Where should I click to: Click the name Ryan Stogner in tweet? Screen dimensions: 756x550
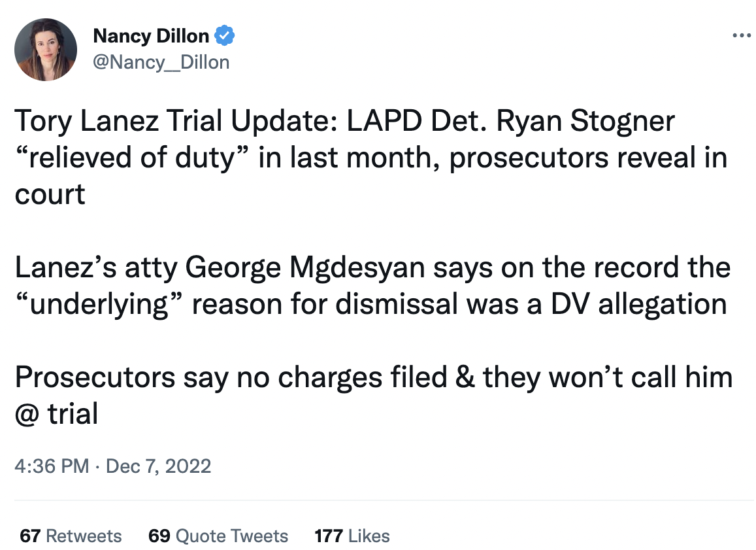coord(585,120)
